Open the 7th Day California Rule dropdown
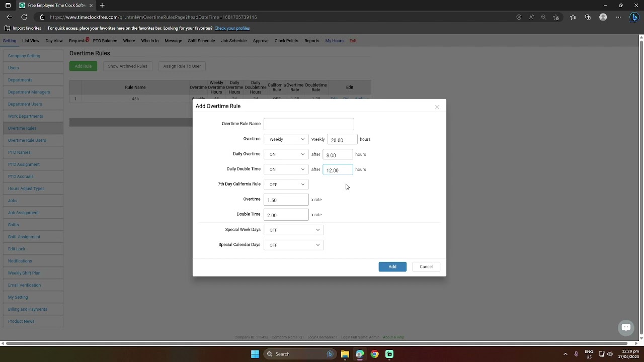The height and width of the screenshot is (362, 644). (286, 185)
